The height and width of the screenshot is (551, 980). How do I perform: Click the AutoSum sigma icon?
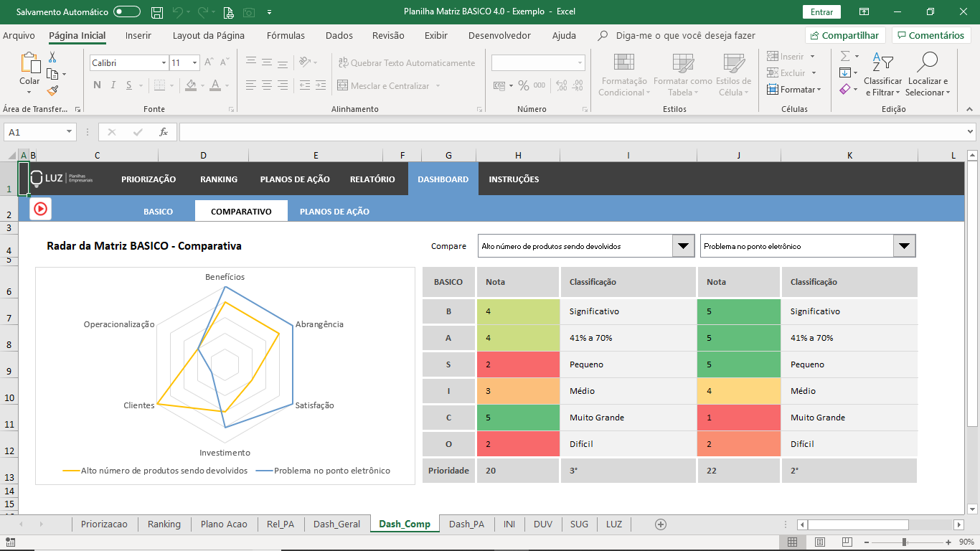tap(845, 56)
